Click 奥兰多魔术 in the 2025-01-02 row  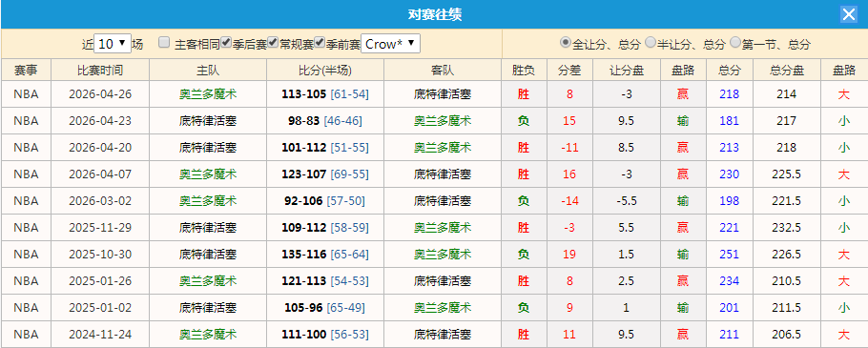443,308
